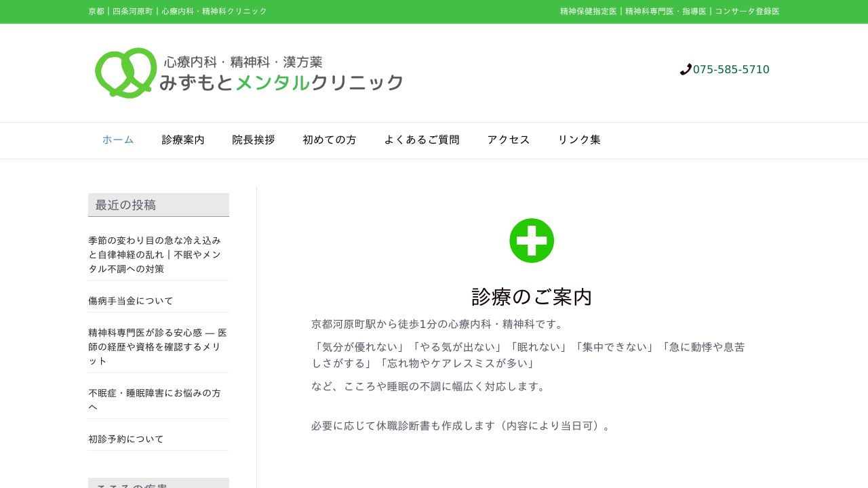Call the 075-585-5710 phone link

[x=730, y=69]
